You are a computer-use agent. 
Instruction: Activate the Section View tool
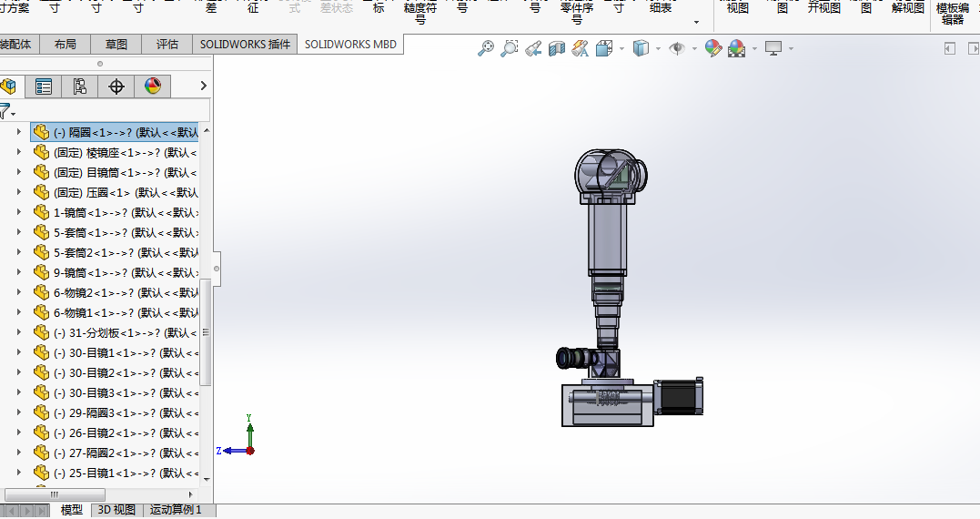pyautogui.click(x=557, y=48)
